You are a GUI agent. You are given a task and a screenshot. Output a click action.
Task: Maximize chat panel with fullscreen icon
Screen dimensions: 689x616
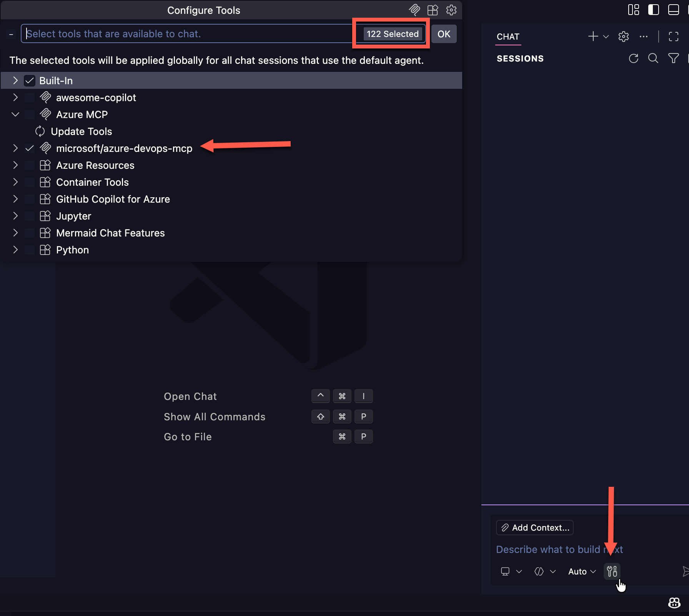tap(674, 37)
